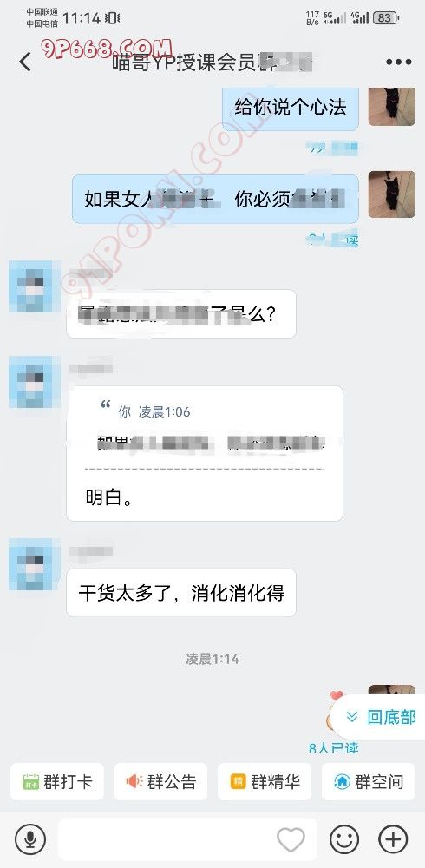Tap the heart icon in input bar

pos(291,839)
